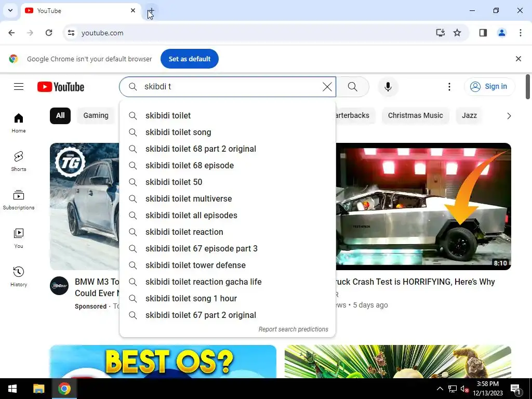Open Cybertruck Crash Test is HORRIFYING title

click(x=415, y=282)
